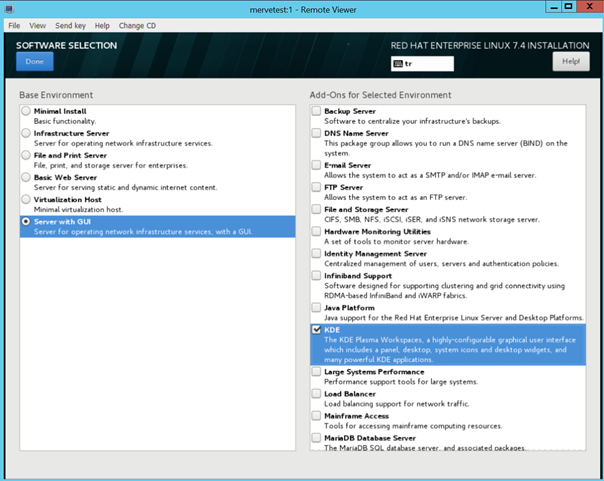
Task: Open the File menu
Action: (14, 25)
